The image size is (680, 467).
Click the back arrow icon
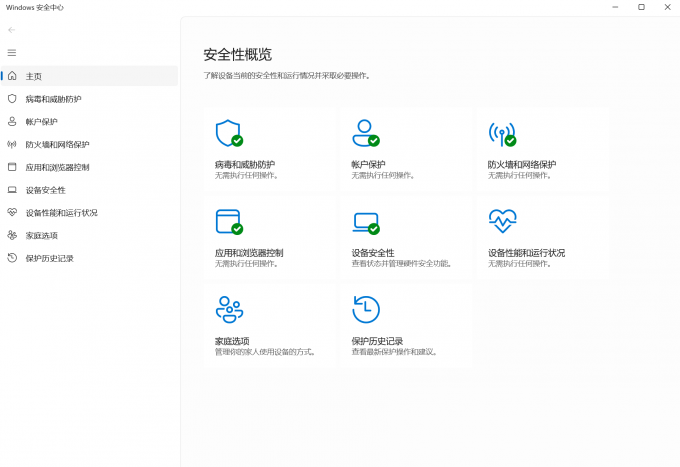12,30
